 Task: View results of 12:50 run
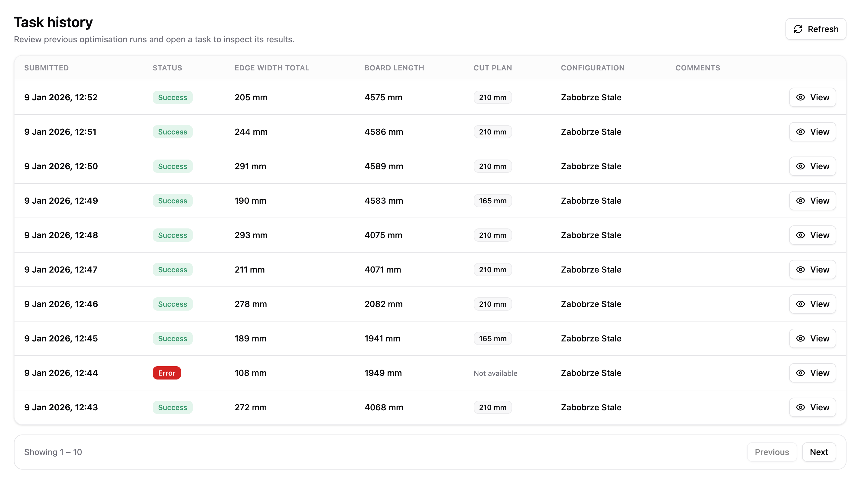coord(812,166)
